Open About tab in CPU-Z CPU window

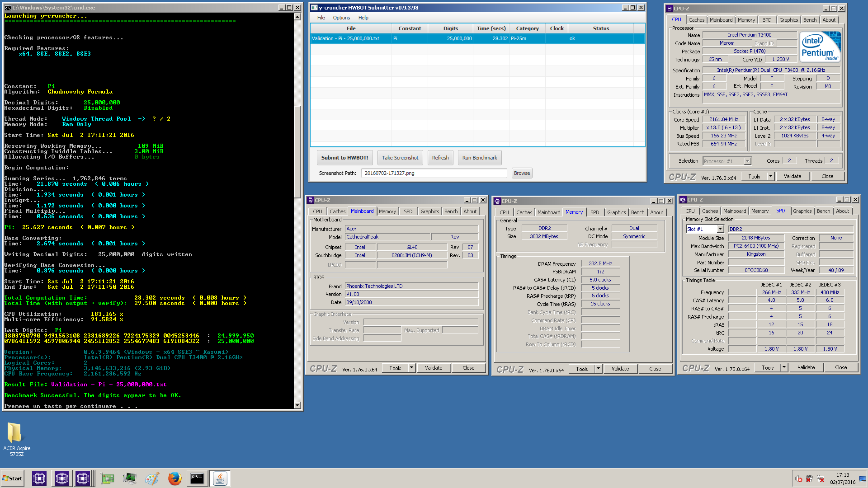tap(829, 20)
